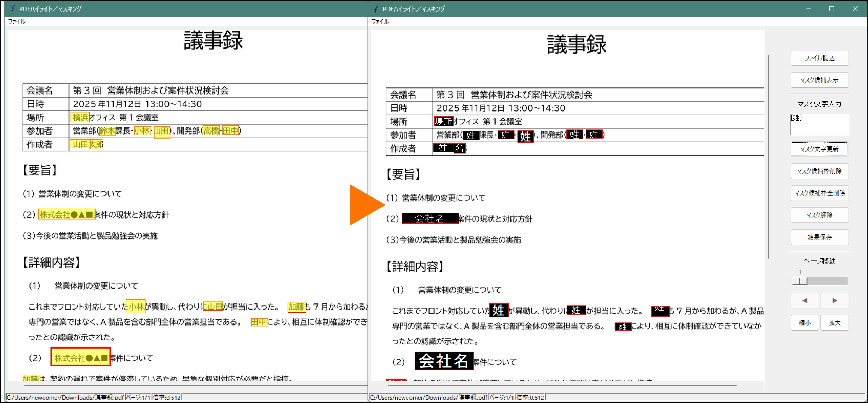Release masking with the マスク解除 button
The width and height of the screenshot is (868, 403).
click(819, 215)
